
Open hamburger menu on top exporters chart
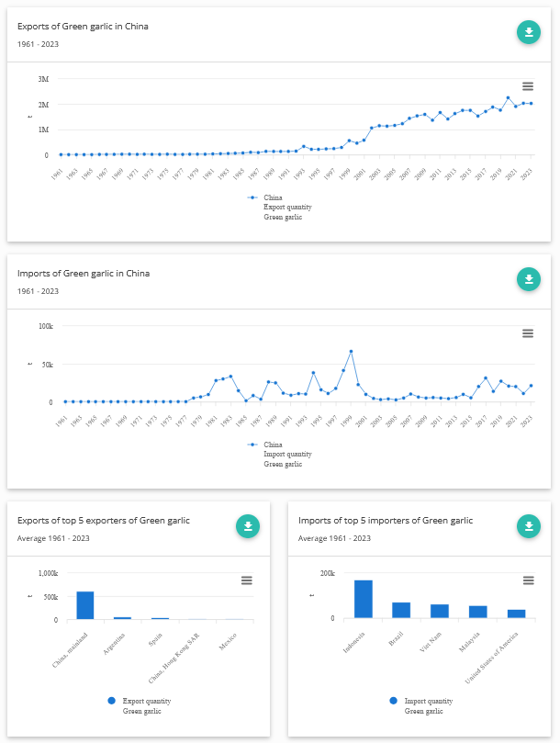pos(246,580)
